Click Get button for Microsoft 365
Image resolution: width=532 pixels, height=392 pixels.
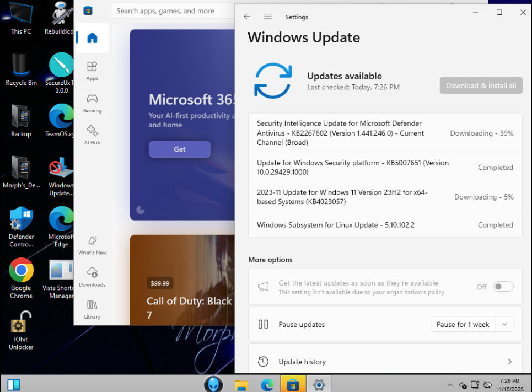pyautogui.click(x=180, y=149)
